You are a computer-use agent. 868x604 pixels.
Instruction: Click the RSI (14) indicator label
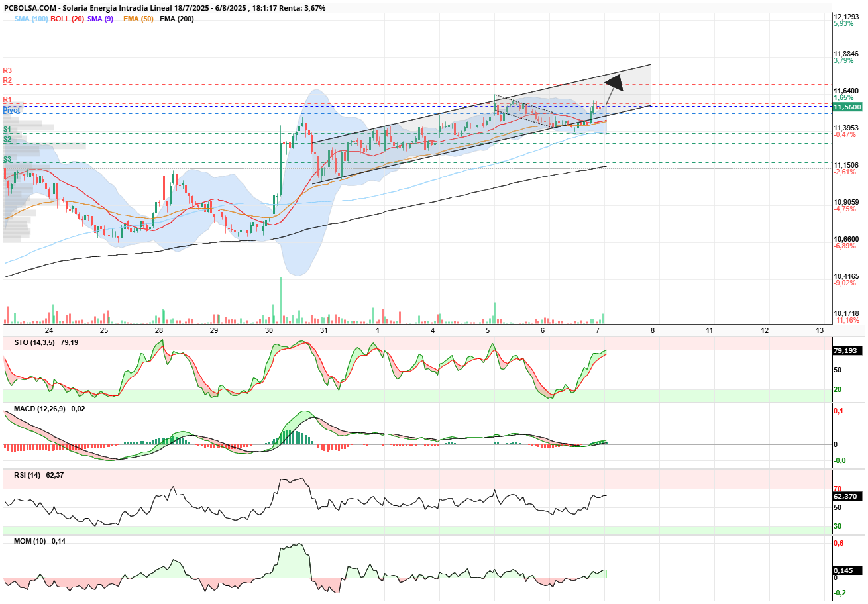(x=27, y=475)
